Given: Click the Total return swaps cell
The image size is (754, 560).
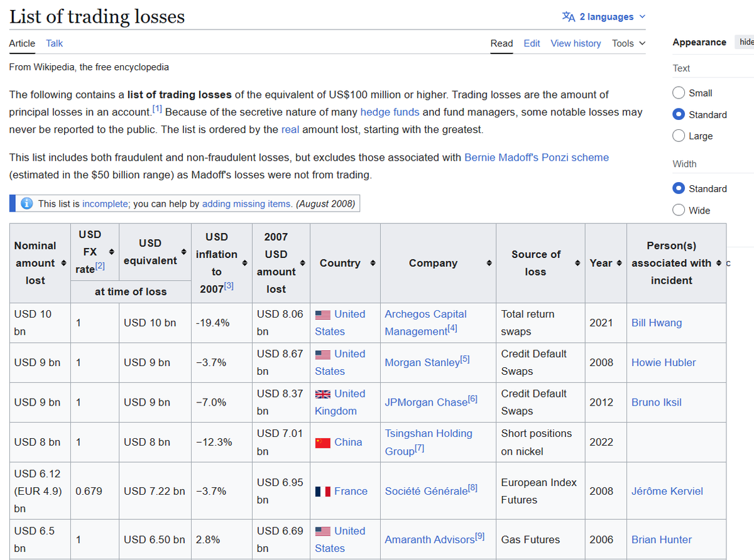Looking at the screenshot, I should (x=540, y=323).
